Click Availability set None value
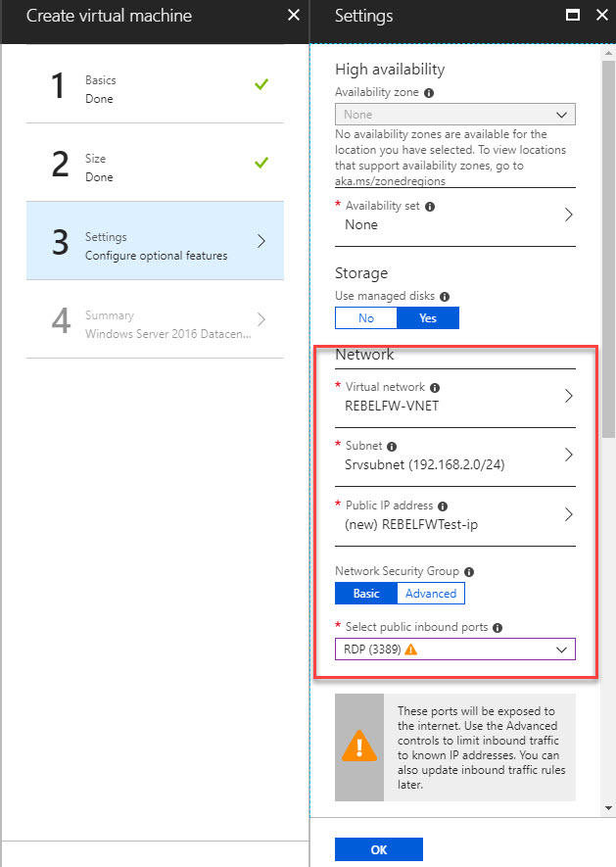 coord(361,224)
